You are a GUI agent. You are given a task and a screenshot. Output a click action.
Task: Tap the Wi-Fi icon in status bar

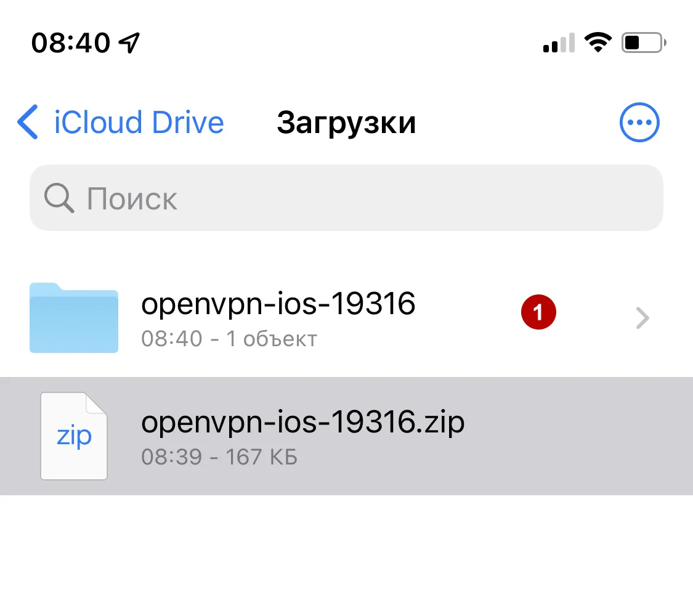click(597, 41)
